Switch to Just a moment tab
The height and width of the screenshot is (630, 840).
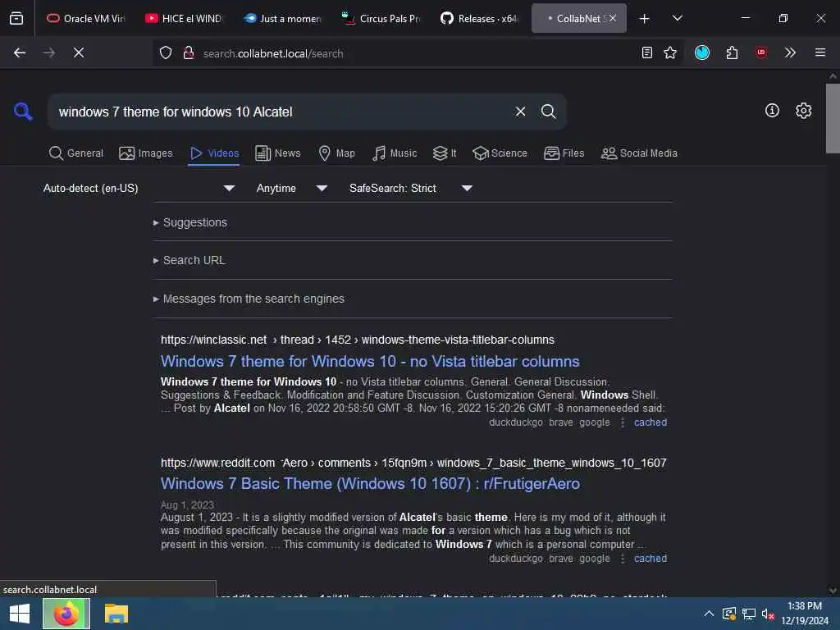point(282,18)
